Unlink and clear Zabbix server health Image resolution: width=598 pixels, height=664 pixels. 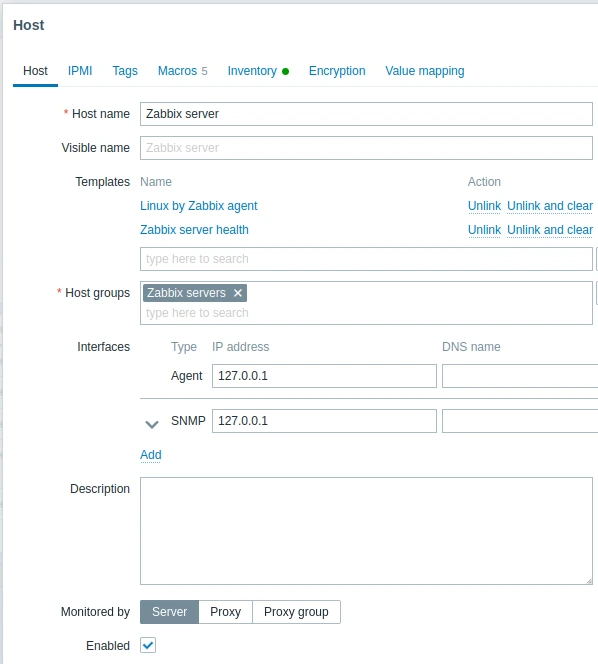550,230
